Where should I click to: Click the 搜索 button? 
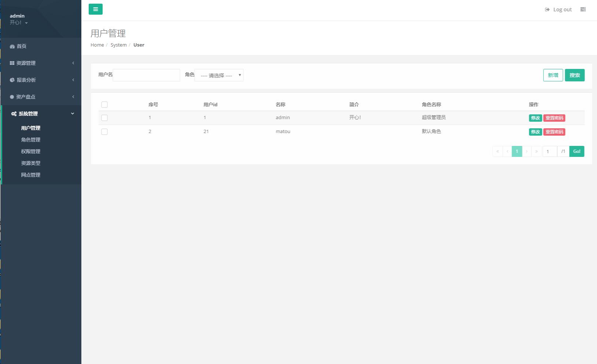pyautogui.click(x=575, y=75)
